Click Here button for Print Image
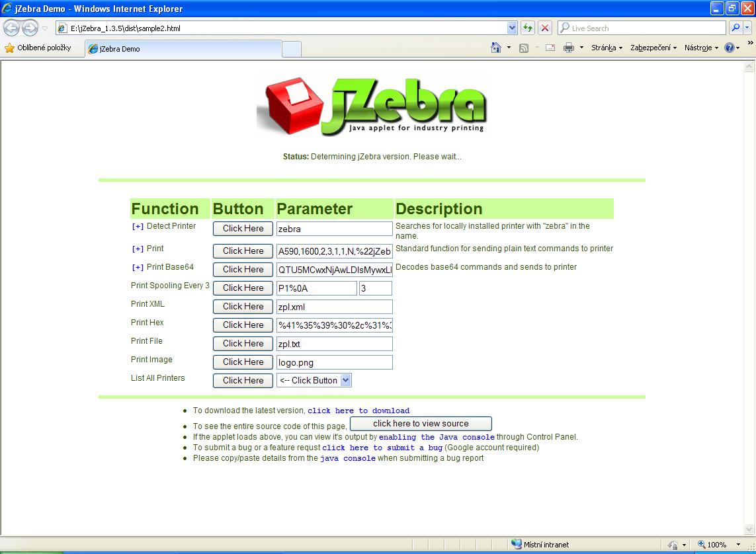756x554 pixels. click(243, 362)
